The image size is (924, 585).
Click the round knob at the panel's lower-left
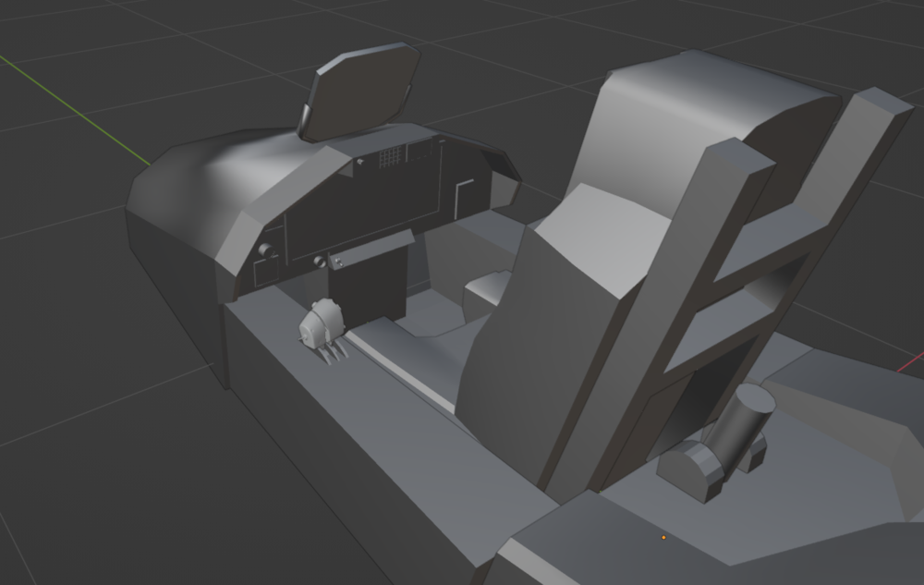coord(266,250)
